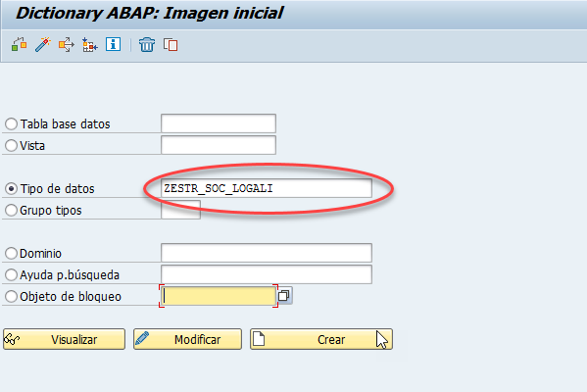Click the Tabla base datos input field
The image size is (587, 392).
click(219, 123)
